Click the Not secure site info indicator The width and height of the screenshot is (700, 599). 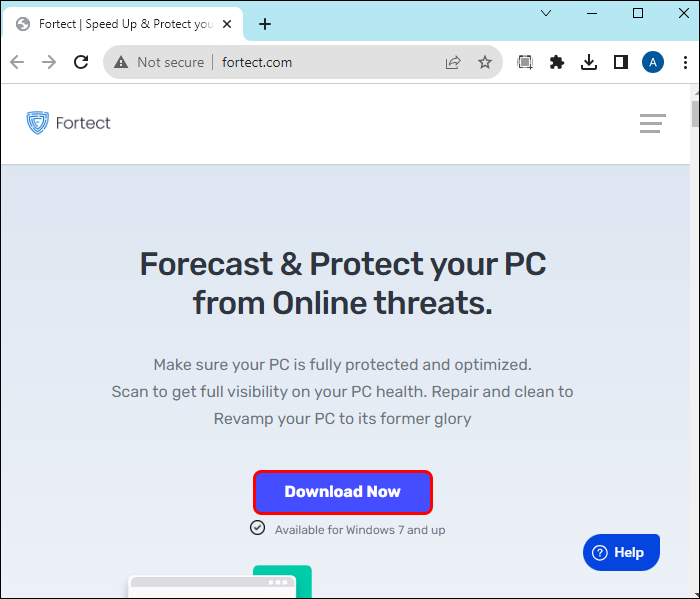pyautogui.click(x=160, y=62)
